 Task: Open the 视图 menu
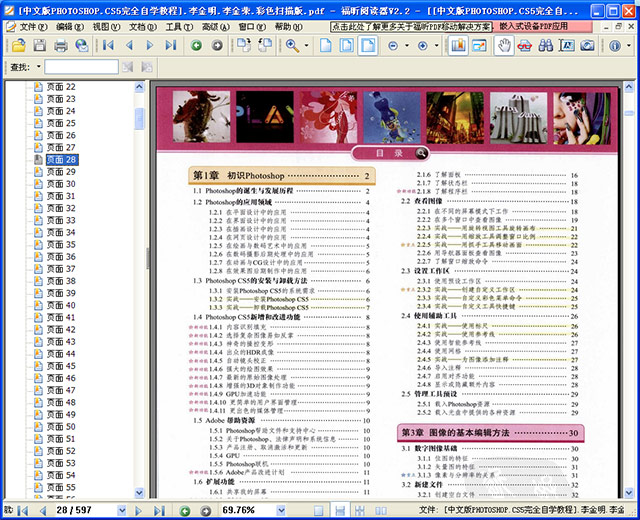106,27
